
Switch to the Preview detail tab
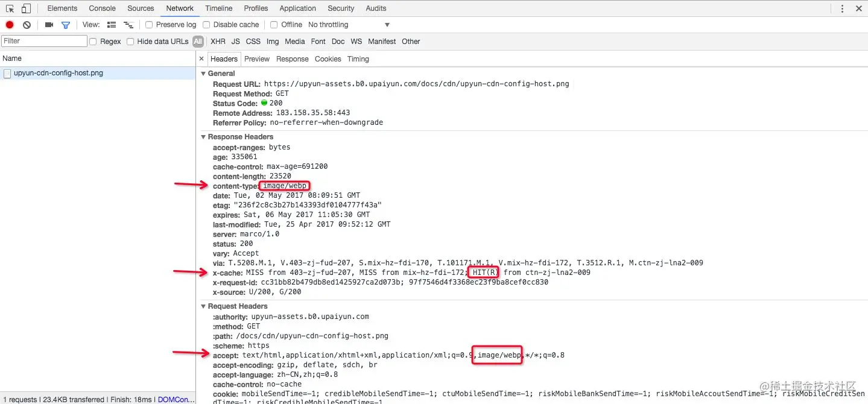(x=257, y=59)
